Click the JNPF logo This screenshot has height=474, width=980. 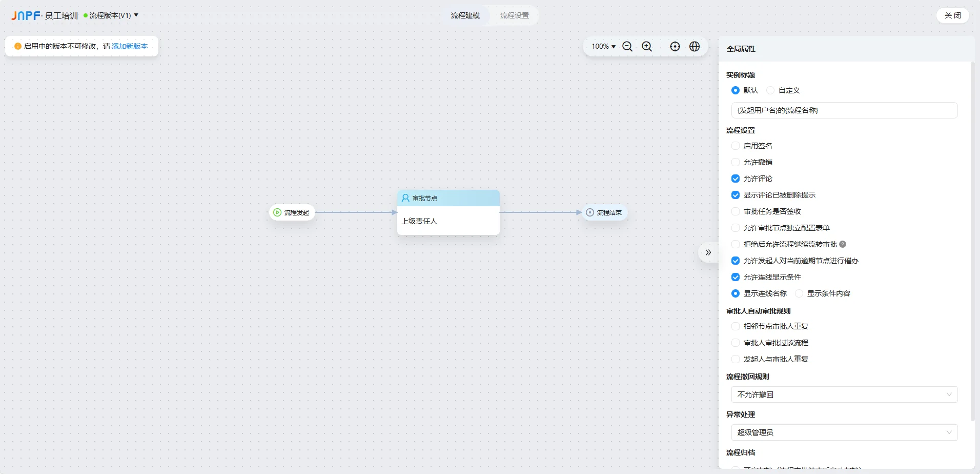point(26,16)
